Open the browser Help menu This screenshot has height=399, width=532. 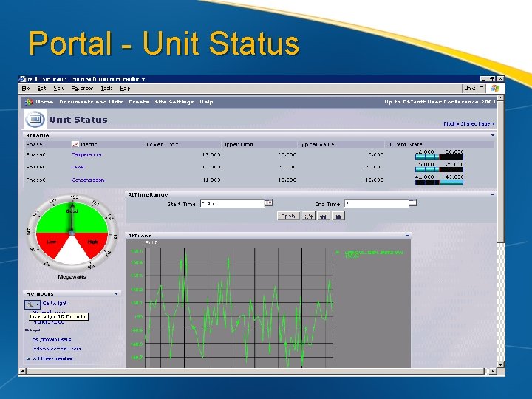[x=125, y=88]
